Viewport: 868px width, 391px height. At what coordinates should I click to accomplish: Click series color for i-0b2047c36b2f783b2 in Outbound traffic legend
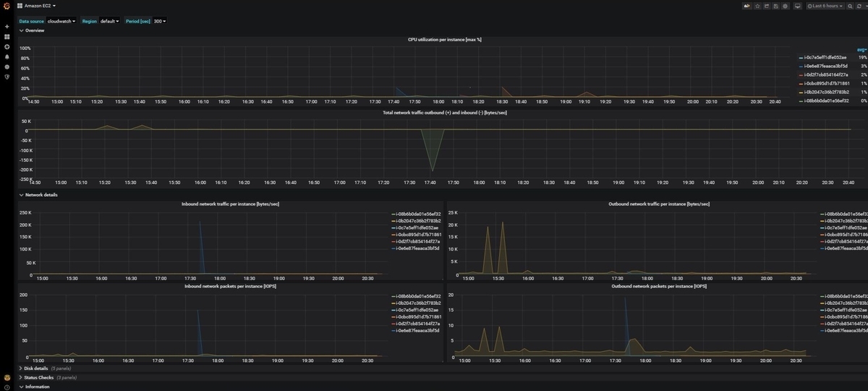point(822,221)
